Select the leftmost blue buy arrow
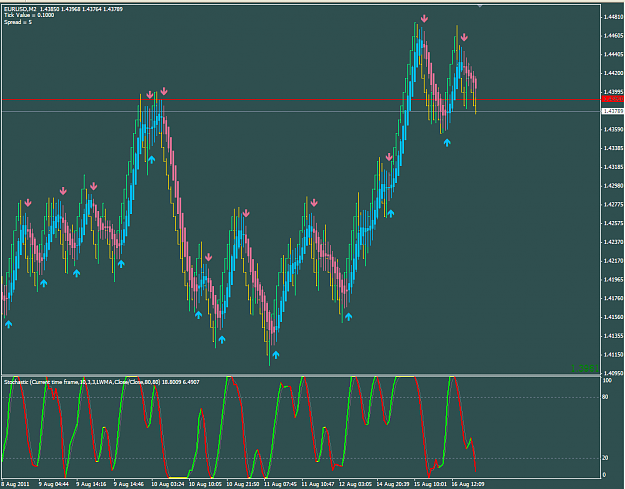 8,324
